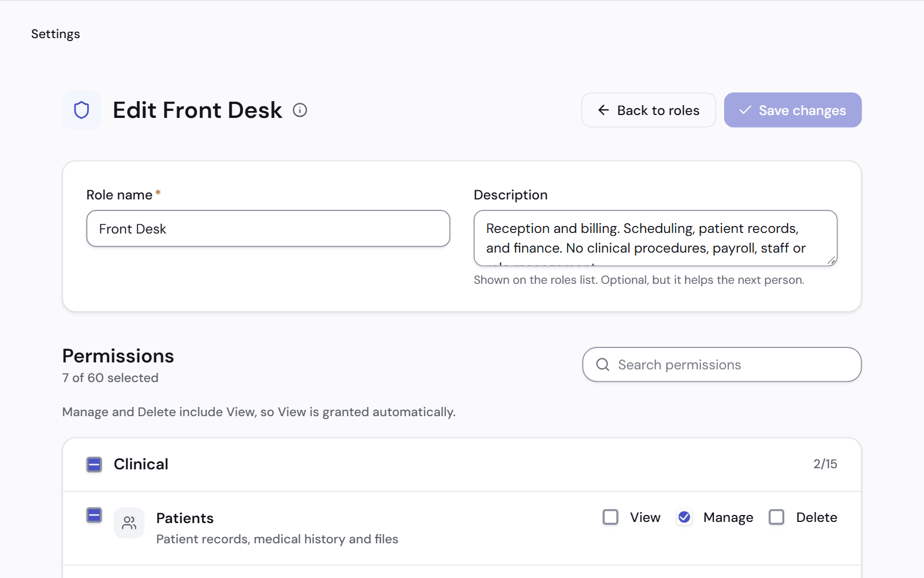Click the 'Manage and Delete include View' note
The image size is (924, 578).
[259, 412]
